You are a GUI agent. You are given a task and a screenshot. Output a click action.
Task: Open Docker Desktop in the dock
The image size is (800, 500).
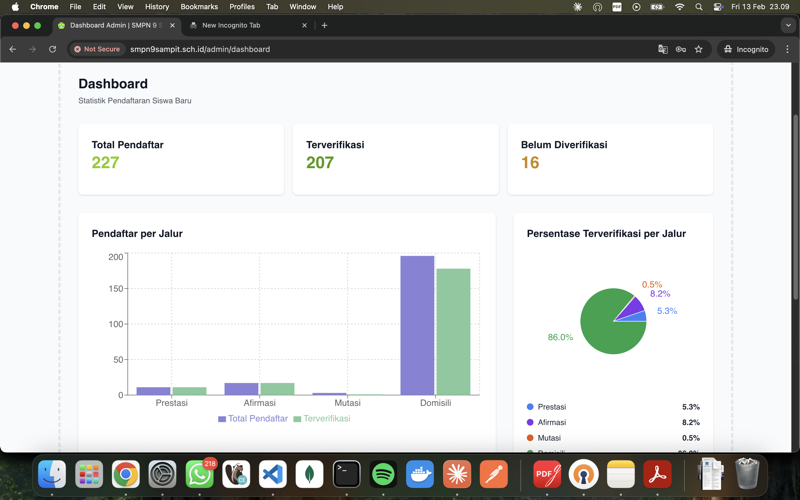coord(420,474)
